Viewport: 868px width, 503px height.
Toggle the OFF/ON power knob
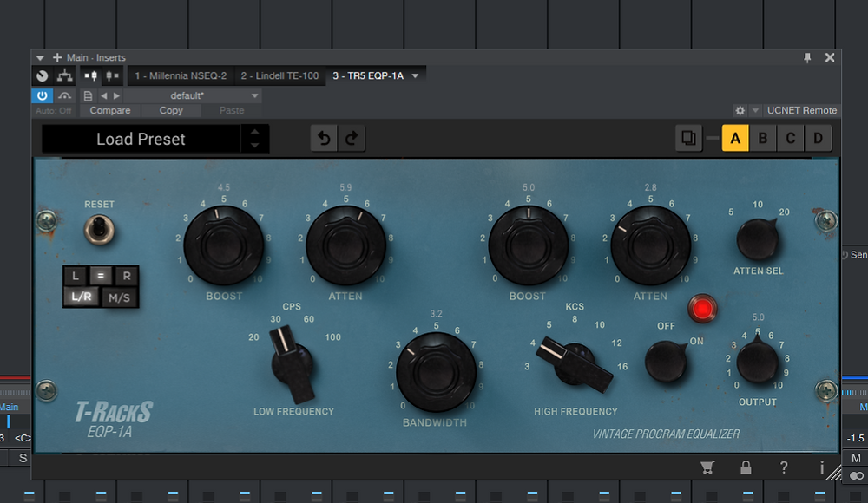666,362
